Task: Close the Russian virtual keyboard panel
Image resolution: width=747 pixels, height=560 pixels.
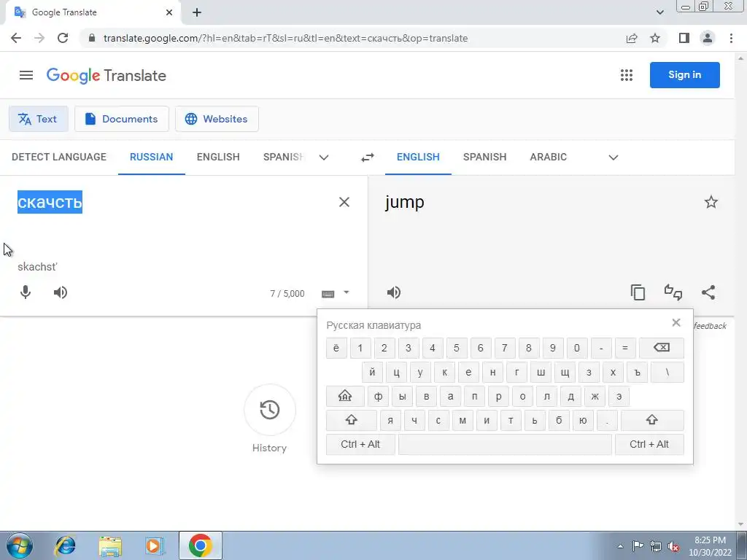Action: (x=676, y=322)
